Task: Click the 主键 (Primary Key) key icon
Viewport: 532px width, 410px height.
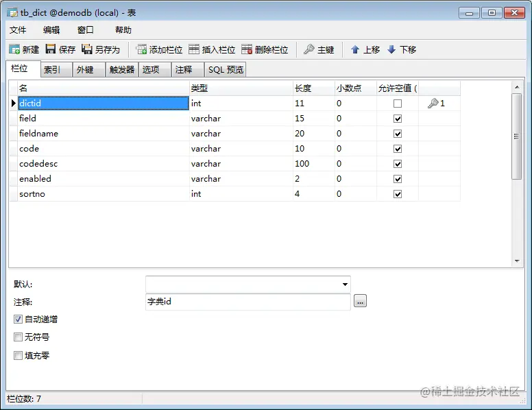Action: [x=309, y=49]
